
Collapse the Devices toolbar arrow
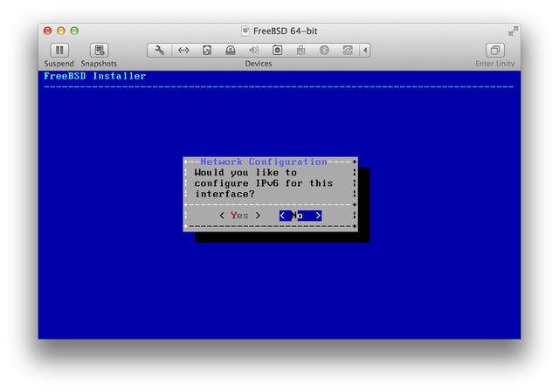coord(365,51)
